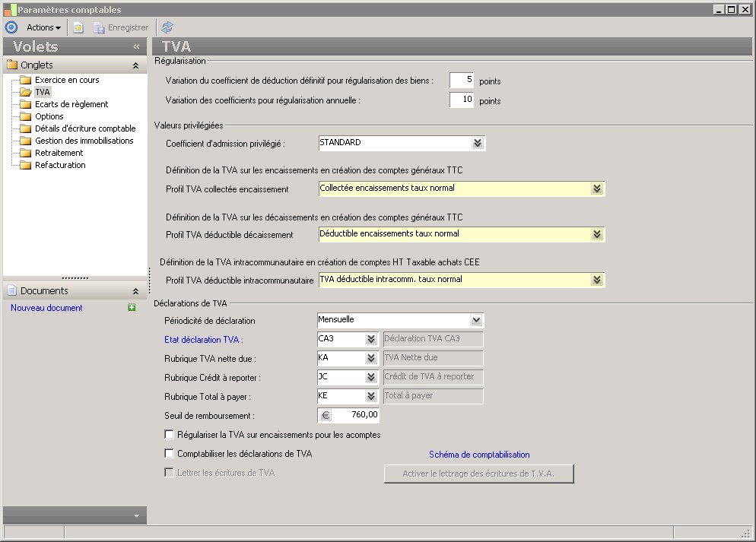Screen dimensions: 756x542
Task: Click the Etat déclaration TVA link
Action: pyautogui.click(x=204, y=340)
